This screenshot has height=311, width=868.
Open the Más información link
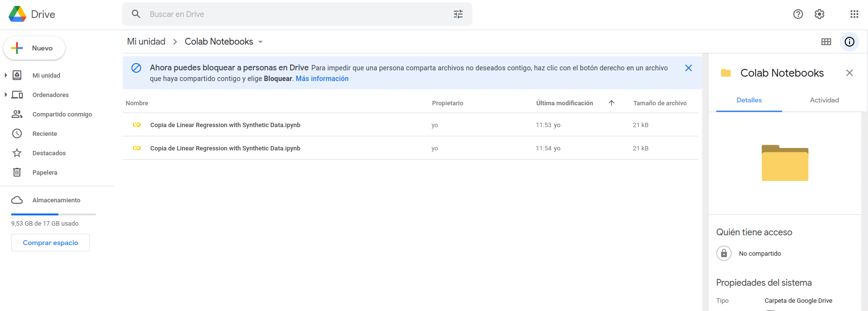[x=322, y=79]
